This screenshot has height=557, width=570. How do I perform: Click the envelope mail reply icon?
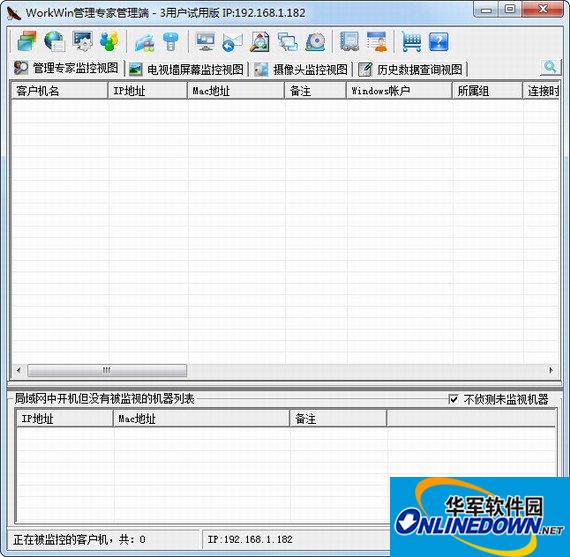click(232, 42)
